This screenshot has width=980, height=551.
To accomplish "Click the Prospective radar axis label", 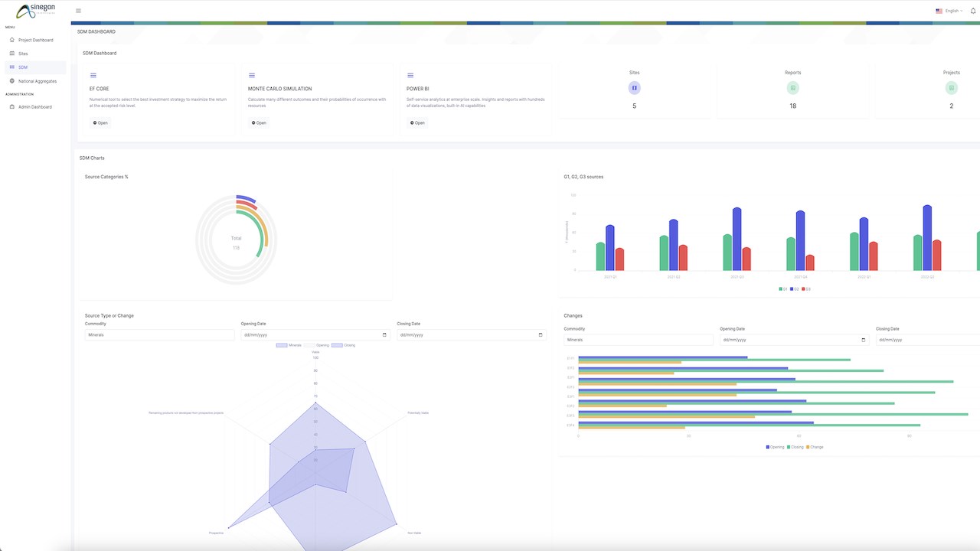I will pyautogui.click(x=217, y=533).
